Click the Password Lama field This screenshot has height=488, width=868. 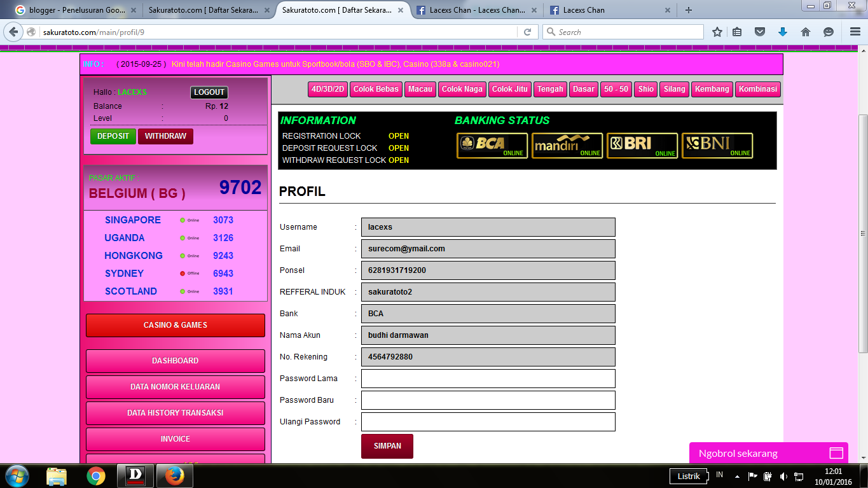[x=488, y=379]
